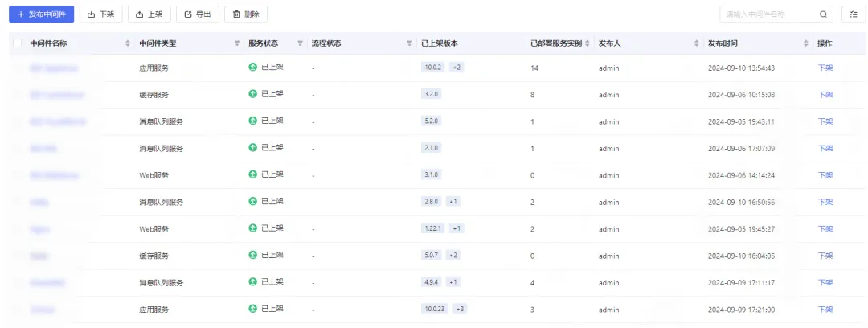Open the column settings icon

pos(854,14)
